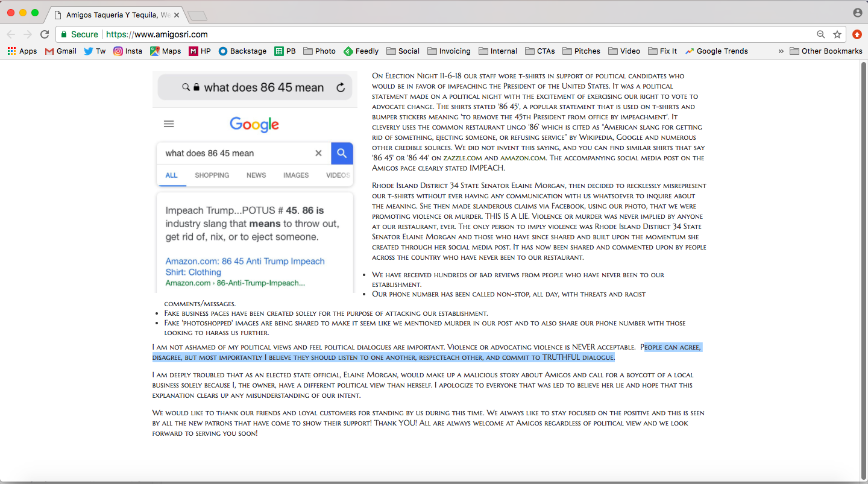Image resolution: width=868 pixels, height=484 pixels.
Task: Open the Photo bookmarks folder
Action: pos(319,51)
